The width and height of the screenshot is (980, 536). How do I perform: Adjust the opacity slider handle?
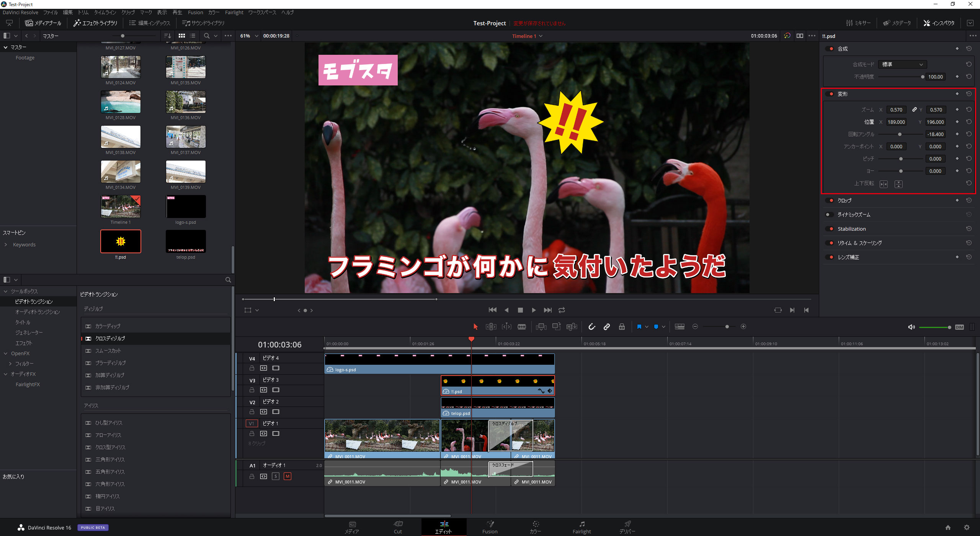click(922, 77)
